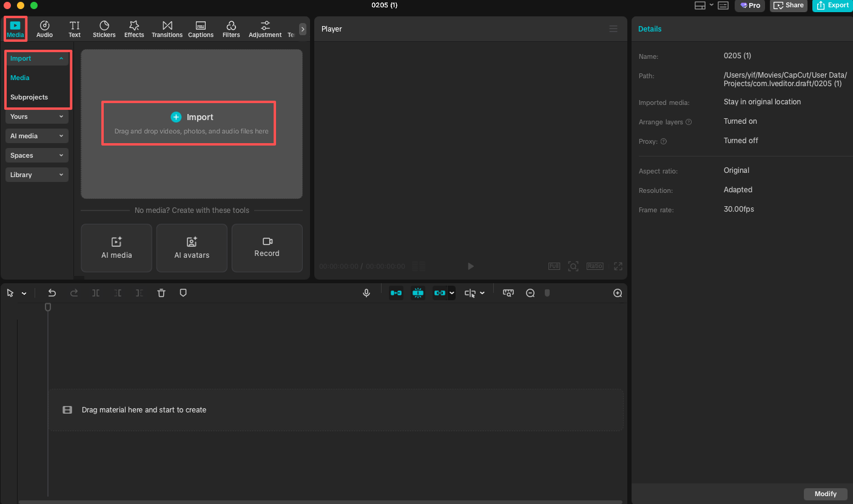853x504 pixels.
Task: Open the Adjustment tab
Action: (x=265, y=29)
